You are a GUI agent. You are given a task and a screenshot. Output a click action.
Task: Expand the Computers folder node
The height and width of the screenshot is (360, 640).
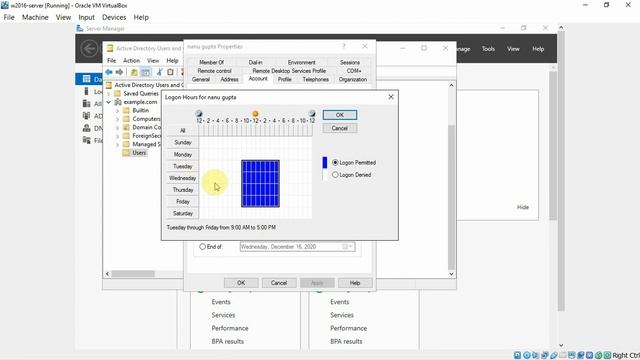pos(118,119)
